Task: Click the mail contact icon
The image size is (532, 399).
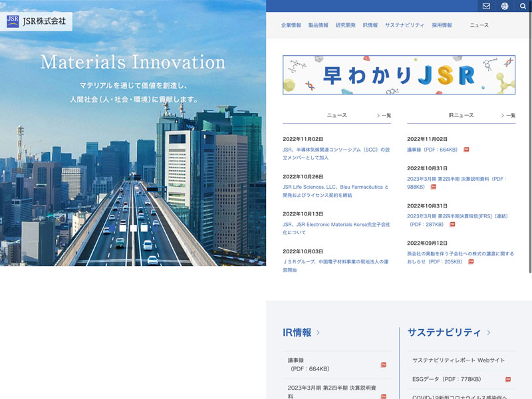Action: tap(486, 6)
